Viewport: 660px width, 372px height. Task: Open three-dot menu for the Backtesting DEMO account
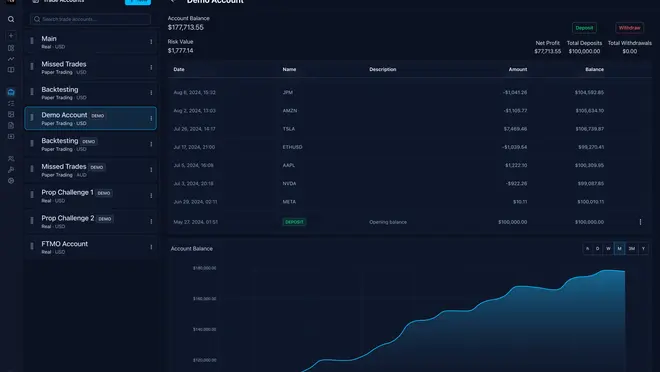(151, 144)
